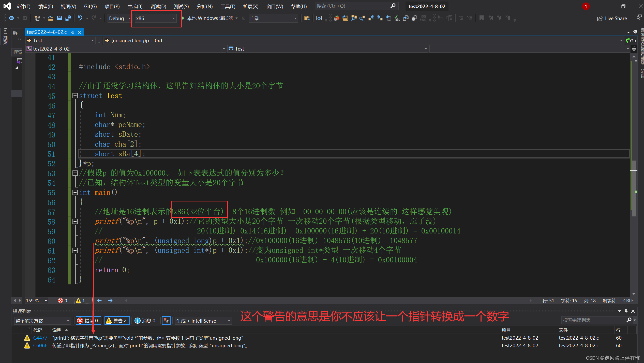This screenshot has width=644, height=363.
Task: Toggle the Warnings 2 filter button
Action: pos(117,321)
